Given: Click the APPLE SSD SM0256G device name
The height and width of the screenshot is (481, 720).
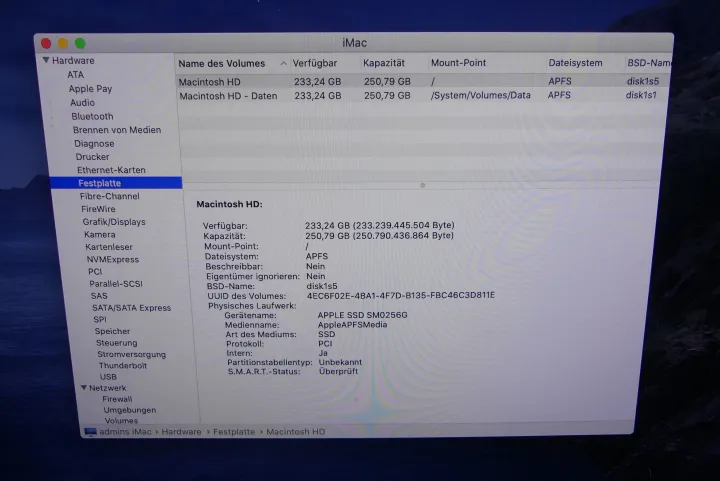Looking at the screenshot, I should pos(362,315).
